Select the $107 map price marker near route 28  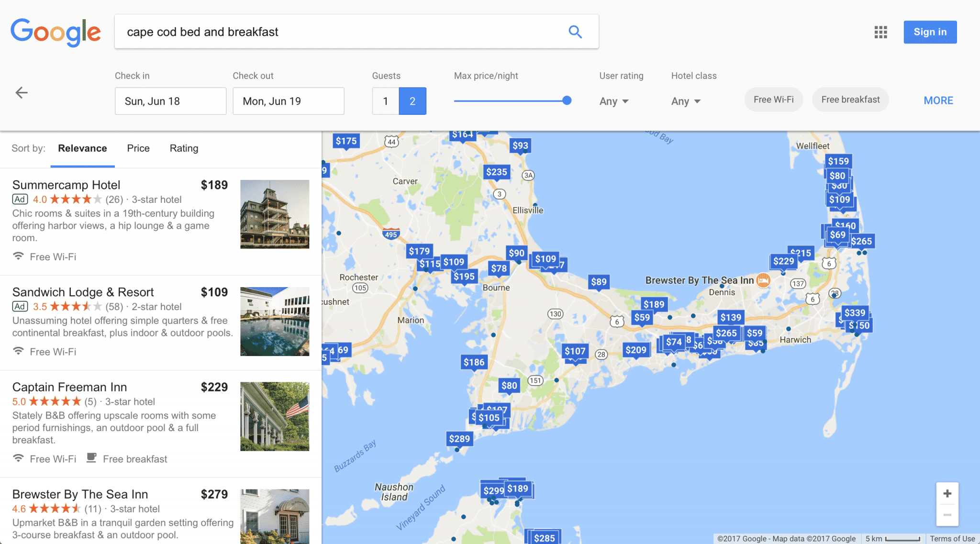575,351
